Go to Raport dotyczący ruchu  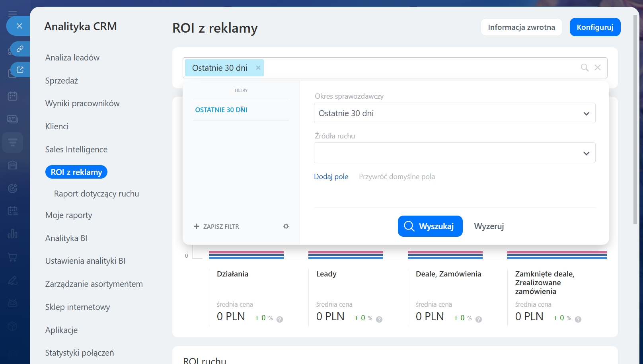tap(96, 194)
